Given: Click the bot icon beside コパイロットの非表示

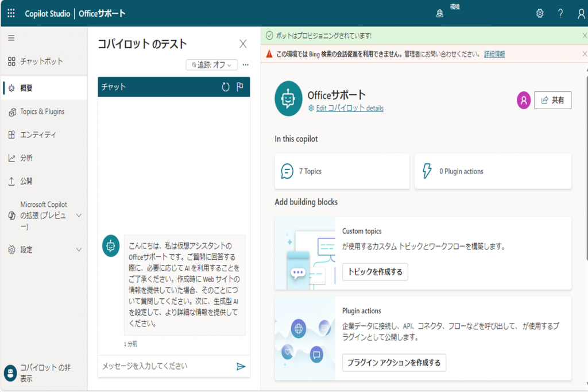Looking at the screenshot, I should pos(10,373).
